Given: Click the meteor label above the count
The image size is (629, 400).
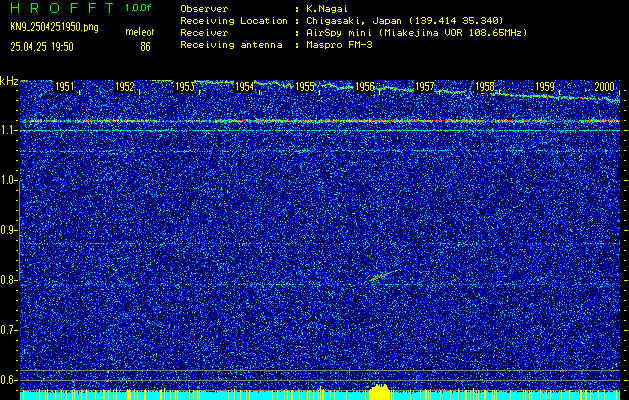Looking at the screenshot, I should 140,32.
